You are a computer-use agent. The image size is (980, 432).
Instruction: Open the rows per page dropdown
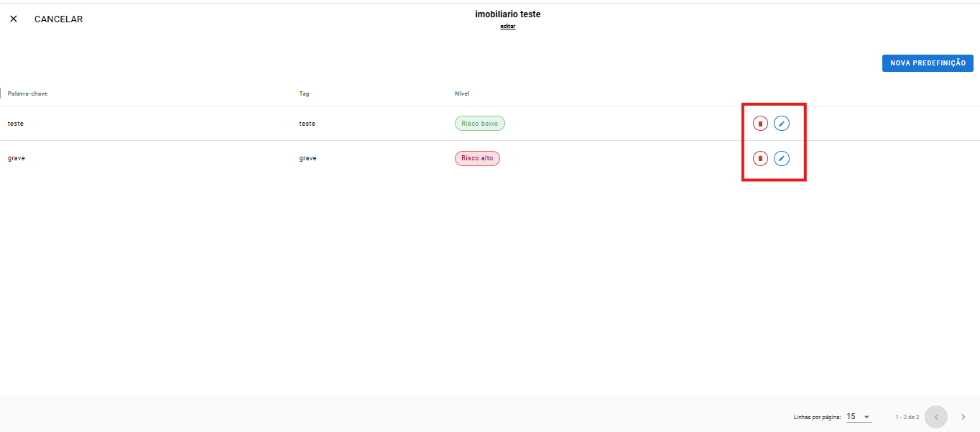[x=859, y=416]
